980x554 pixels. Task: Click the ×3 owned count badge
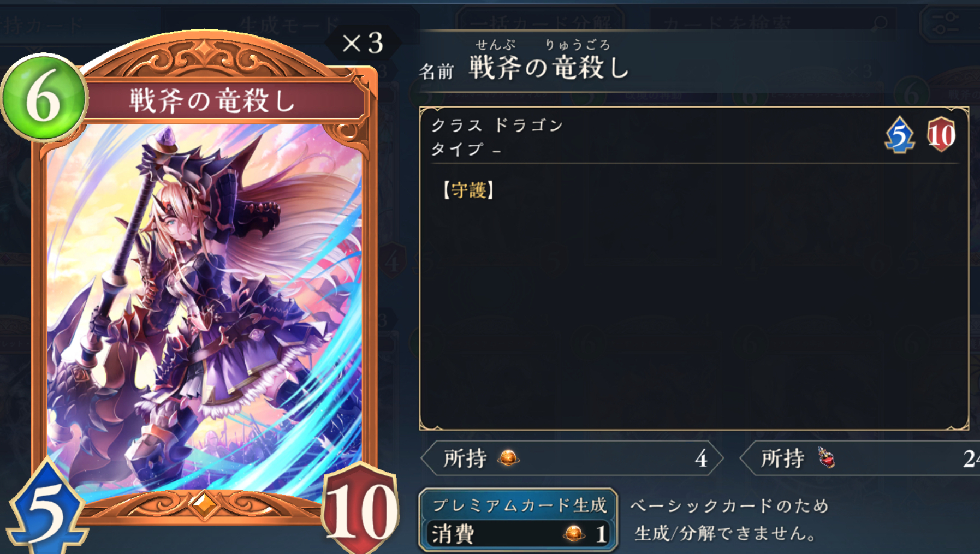[x=363, y=43]
